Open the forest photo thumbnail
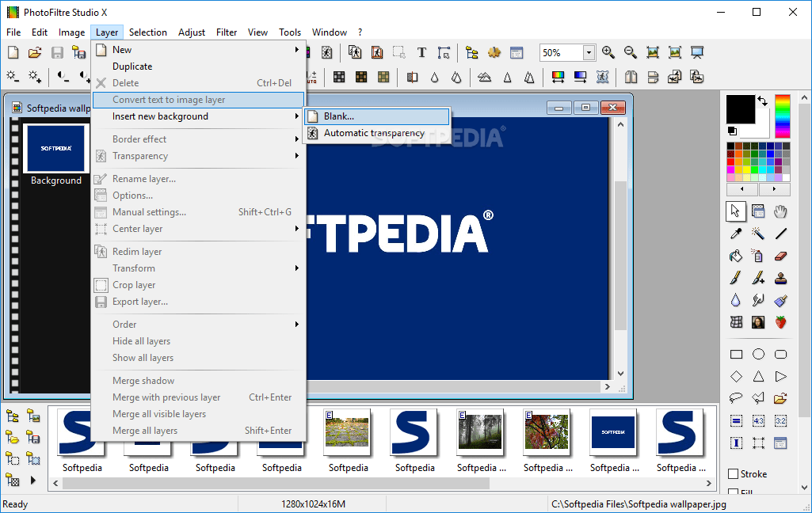The image size is (812, 513). (x=481, y=433)
